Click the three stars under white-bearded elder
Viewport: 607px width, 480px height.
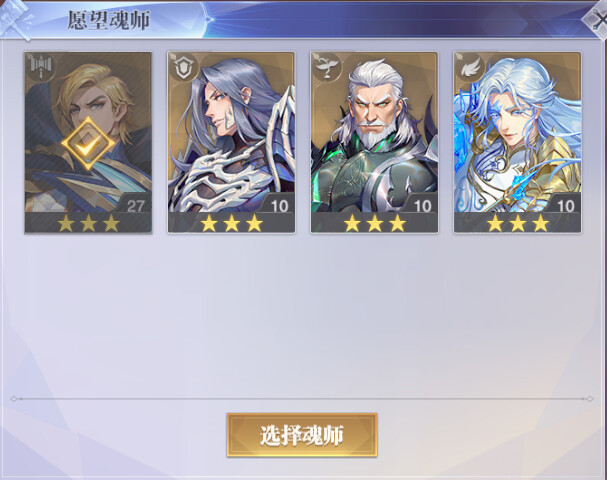tap(374, 223)
